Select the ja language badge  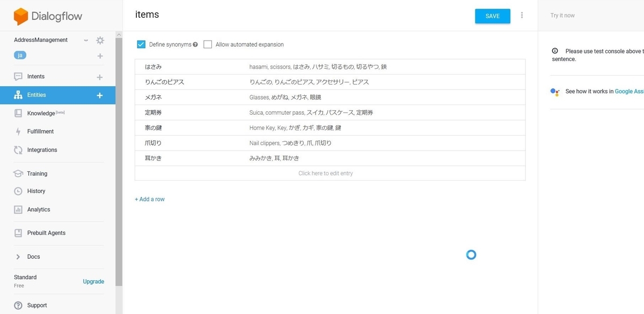point(20,55)
